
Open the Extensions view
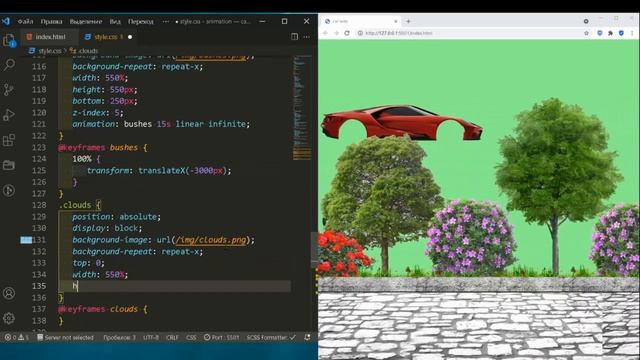pos(9,140)
